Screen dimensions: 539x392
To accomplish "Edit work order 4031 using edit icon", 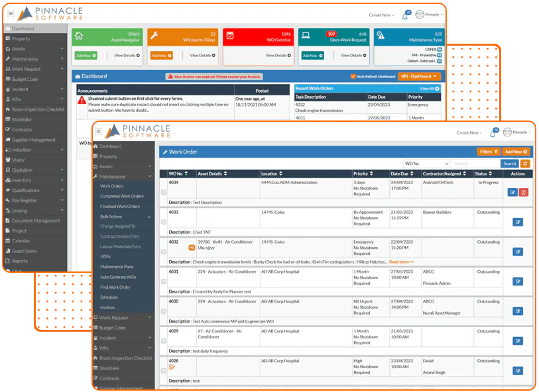I will 518,281.
